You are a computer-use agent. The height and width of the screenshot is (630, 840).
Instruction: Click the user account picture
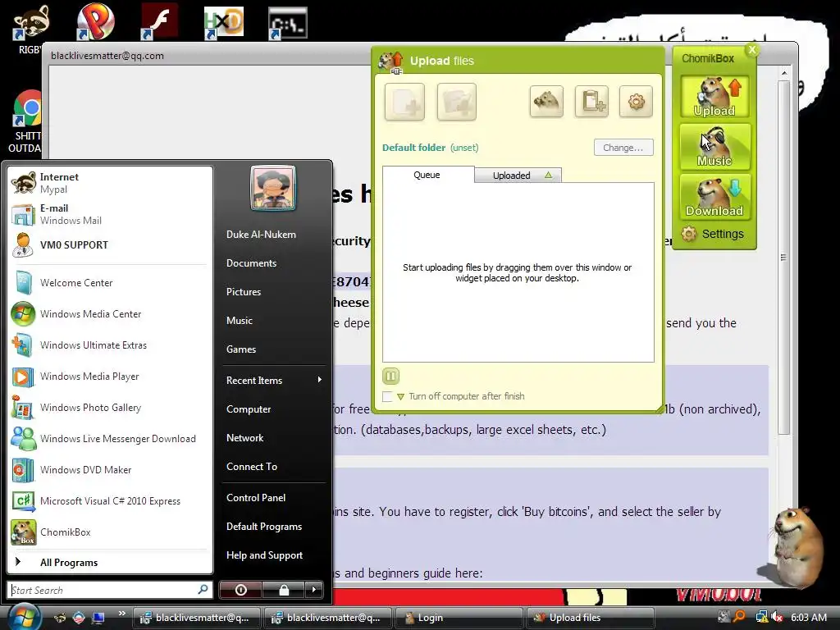point(273,188)
